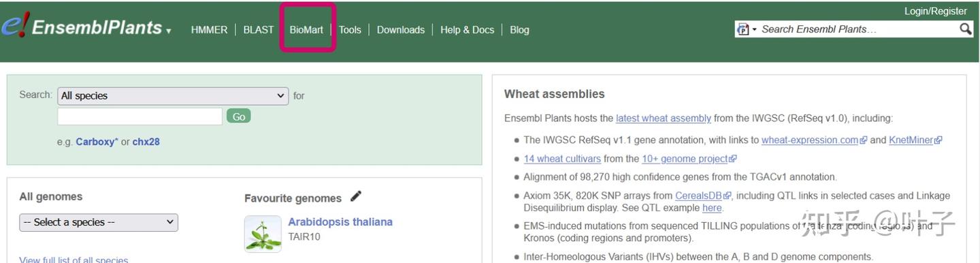Open the CerealsDB link

pos(703,196)
